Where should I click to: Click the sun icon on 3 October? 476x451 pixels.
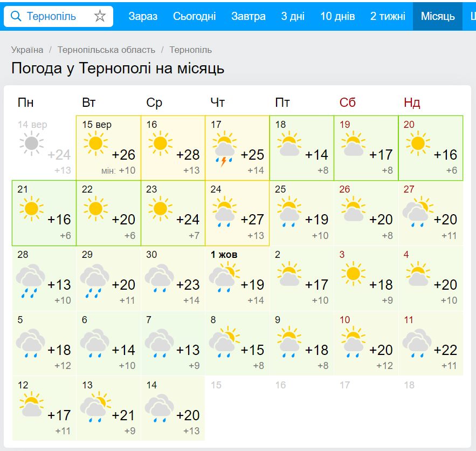353,274
